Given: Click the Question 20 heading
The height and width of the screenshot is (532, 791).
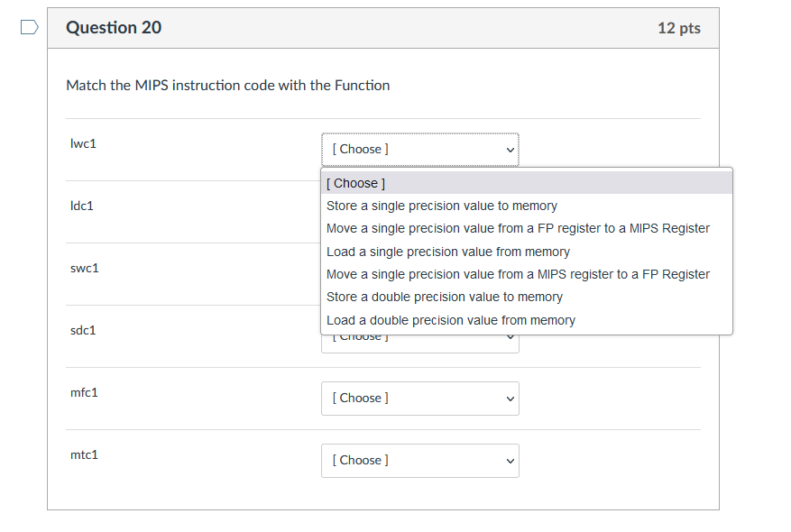Looking at the screenshot, I should 114,27.
